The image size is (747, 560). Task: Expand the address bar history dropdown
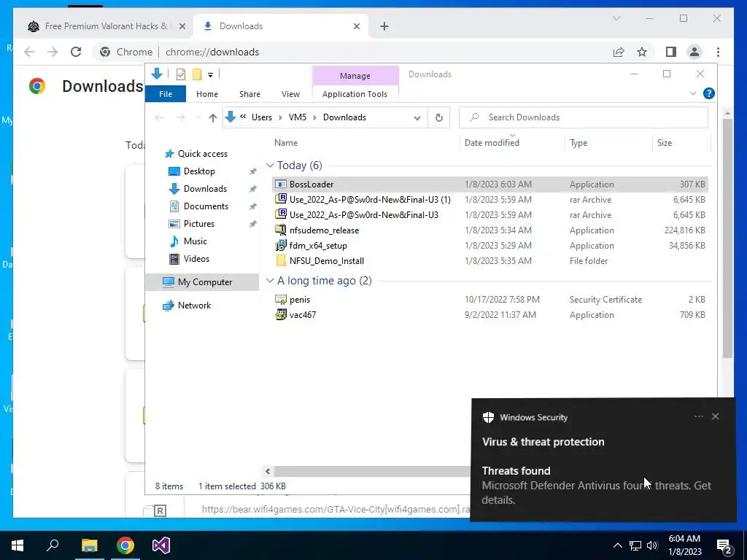click(417, 117)
